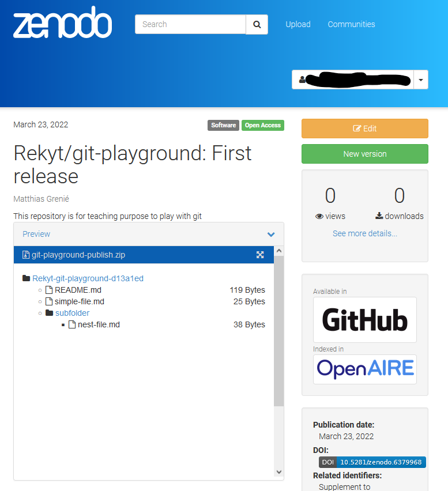Select the nest-file.md file entry
The width and height of the screenshot is (448, 491).
(x=99, y=324)
